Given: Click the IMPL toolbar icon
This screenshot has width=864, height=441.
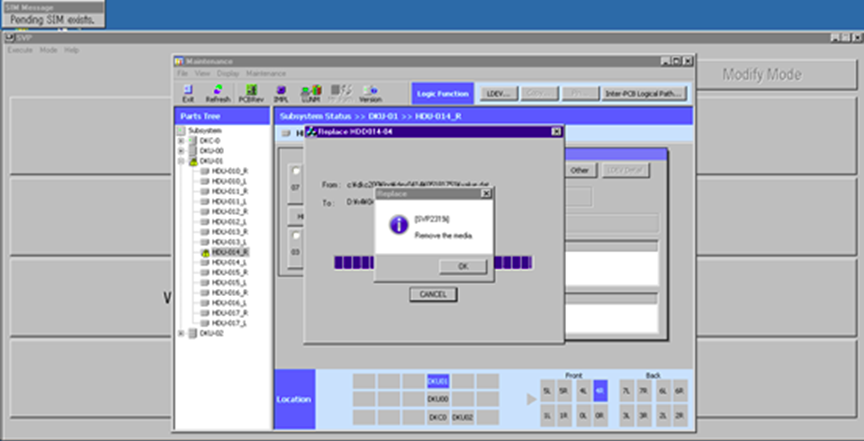Looking at the screenshot, I should coord(281,91).
